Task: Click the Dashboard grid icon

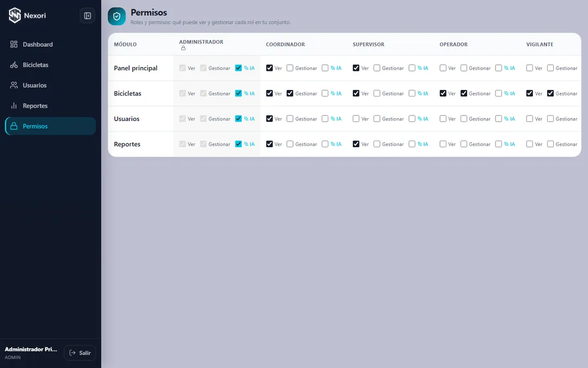Action: coord(14,44)
